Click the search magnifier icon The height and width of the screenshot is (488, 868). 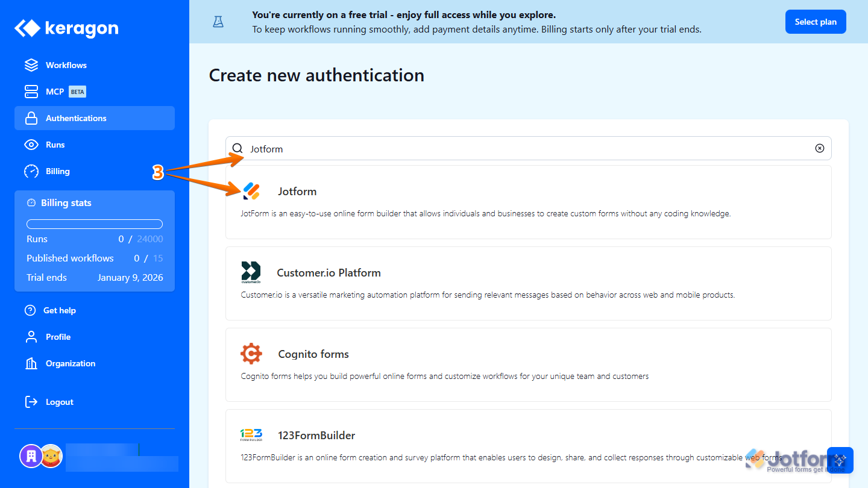237,148
